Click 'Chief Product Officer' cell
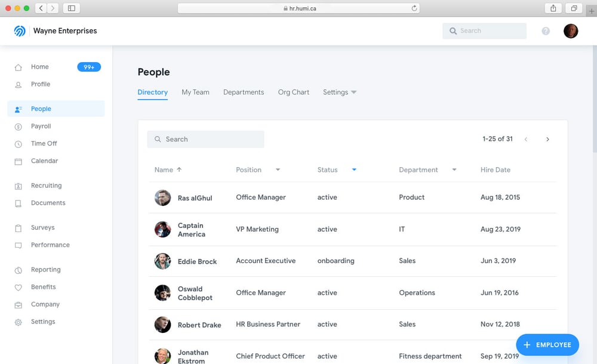This screenshot has height=364, width=597. point(270,356)
